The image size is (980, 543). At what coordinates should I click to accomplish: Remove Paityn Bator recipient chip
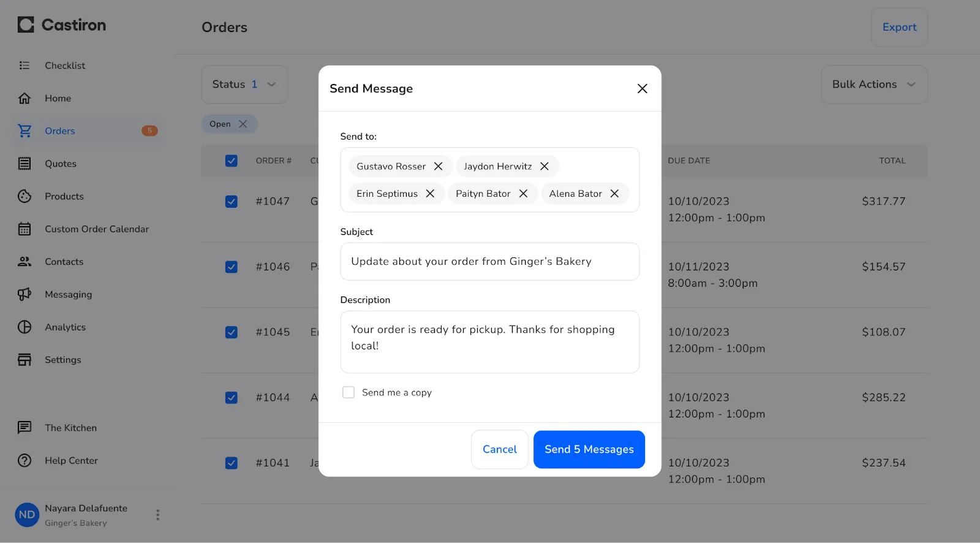(x=523, y=194)
